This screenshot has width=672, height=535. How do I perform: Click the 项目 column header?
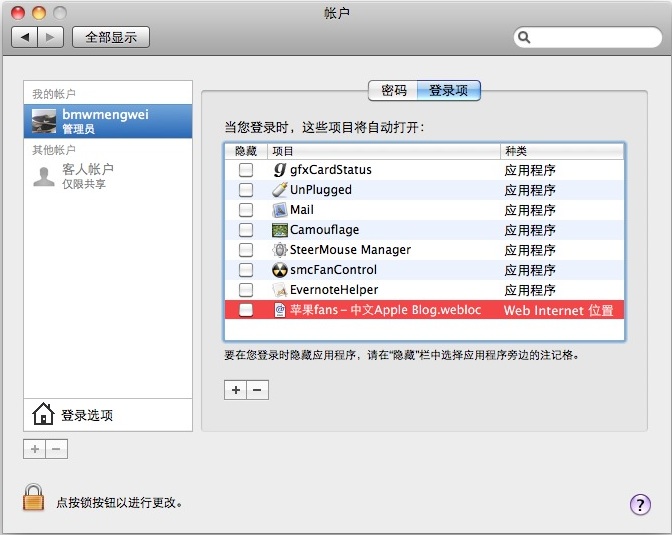click(x=384, y=151)
